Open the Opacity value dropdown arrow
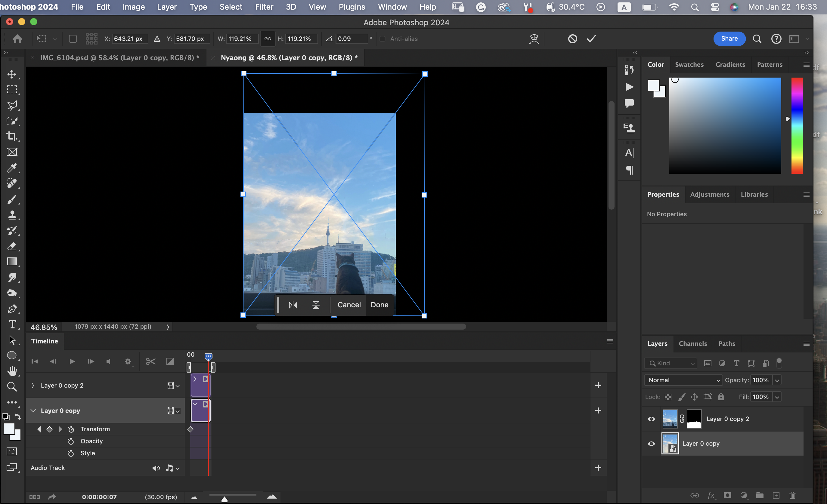The image size is (827, 504). pyautogui.click(x=777, y=380)
